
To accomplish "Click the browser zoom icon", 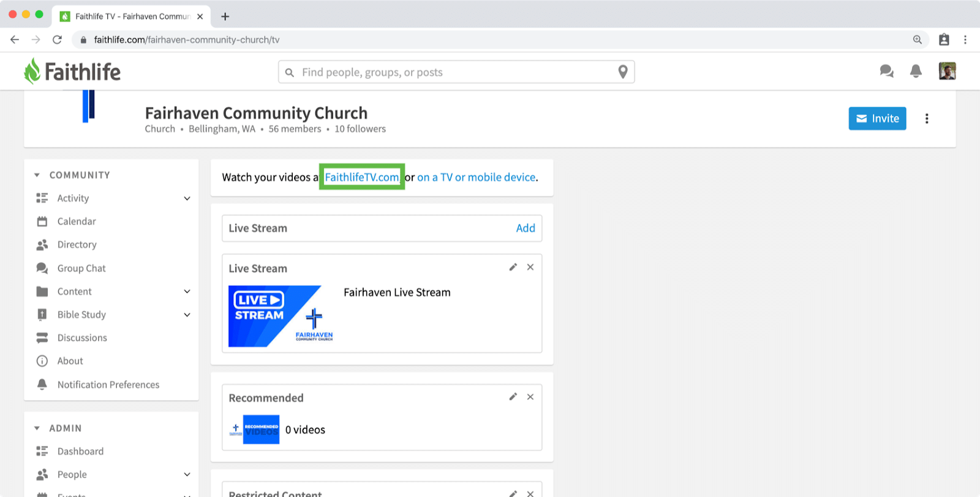I will [918, 40].
